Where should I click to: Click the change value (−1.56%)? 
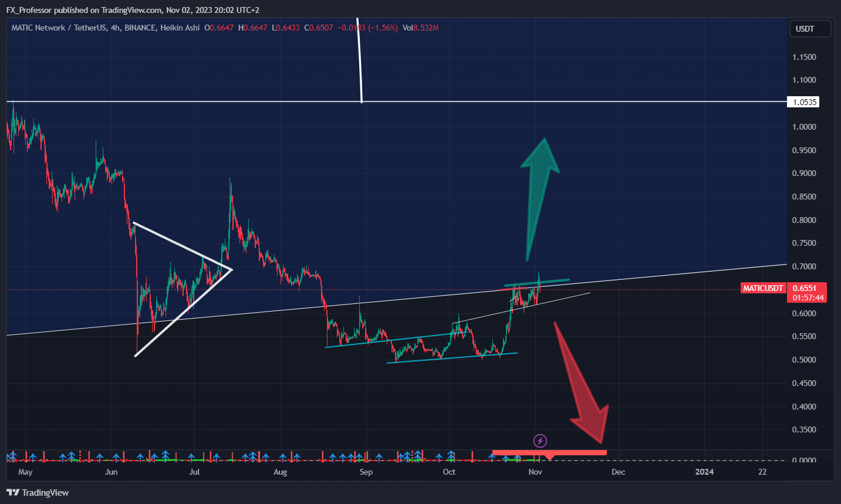coord(383,28)
